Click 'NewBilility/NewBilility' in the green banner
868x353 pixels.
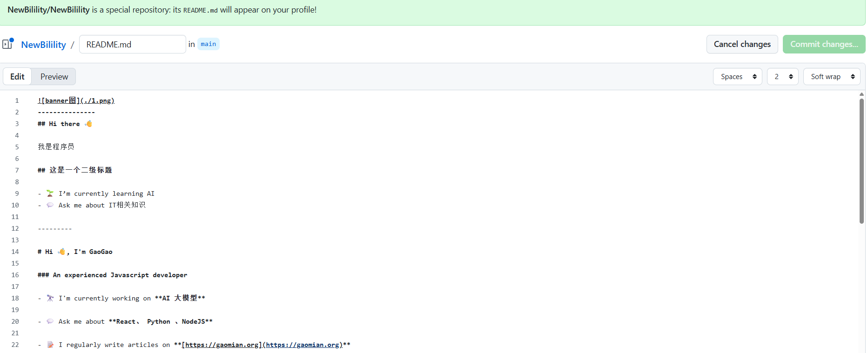(48, 10)
